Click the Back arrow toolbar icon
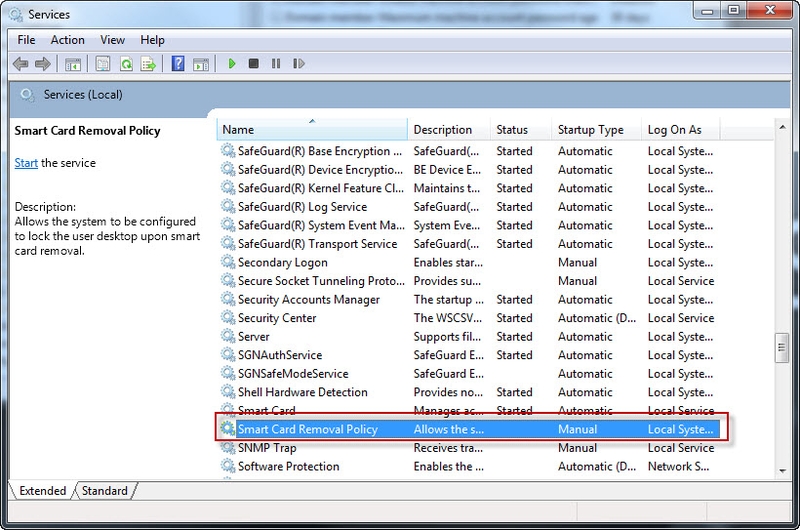This screenshot has width=800, height=530. [20, 64]
